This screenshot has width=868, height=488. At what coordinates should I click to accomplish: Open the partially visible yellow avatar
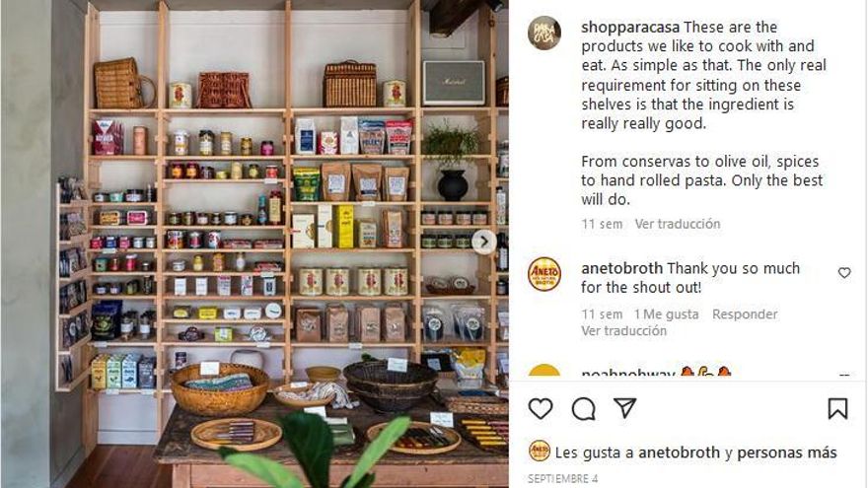[x=544, y=370]
